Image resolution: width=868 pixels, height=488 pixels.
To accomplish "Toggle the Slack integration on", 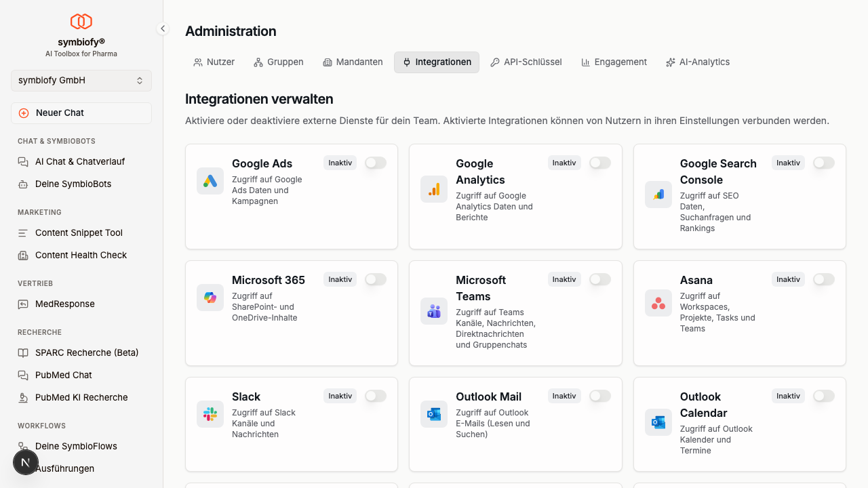I will [376, 396].
